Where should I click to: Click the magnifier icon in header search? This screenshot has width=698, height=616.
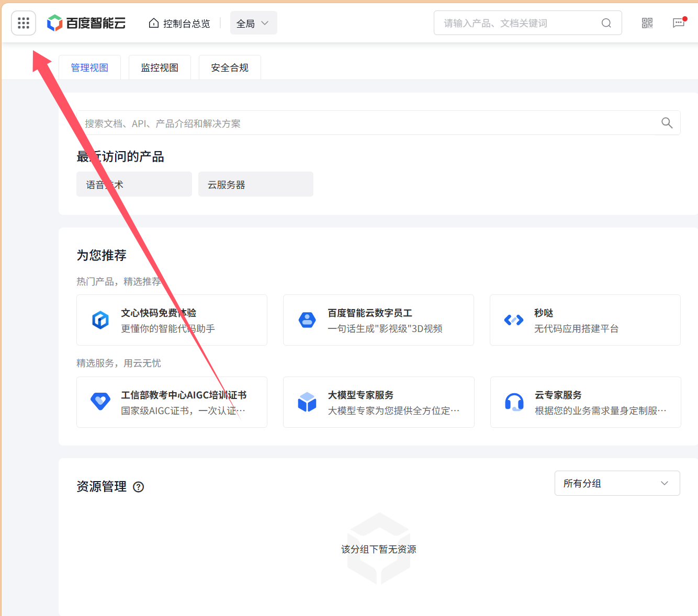pyautogui.click(x=606, y=23)
